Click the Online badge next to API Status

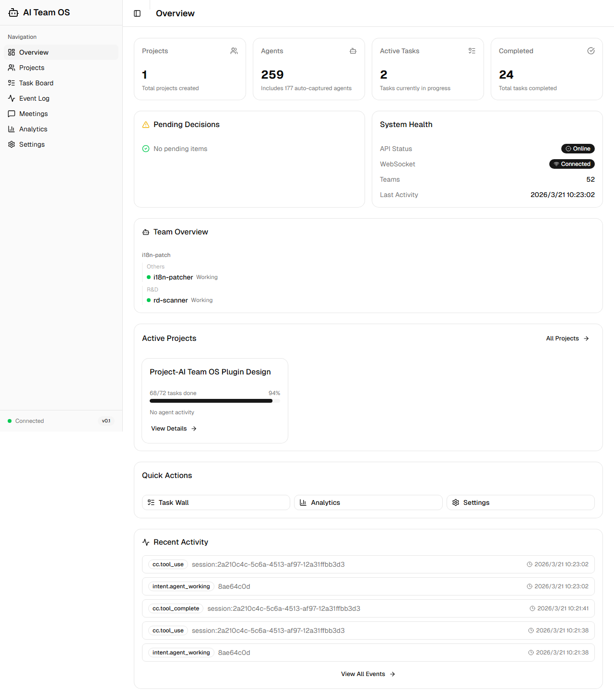[x=578, y=149]
